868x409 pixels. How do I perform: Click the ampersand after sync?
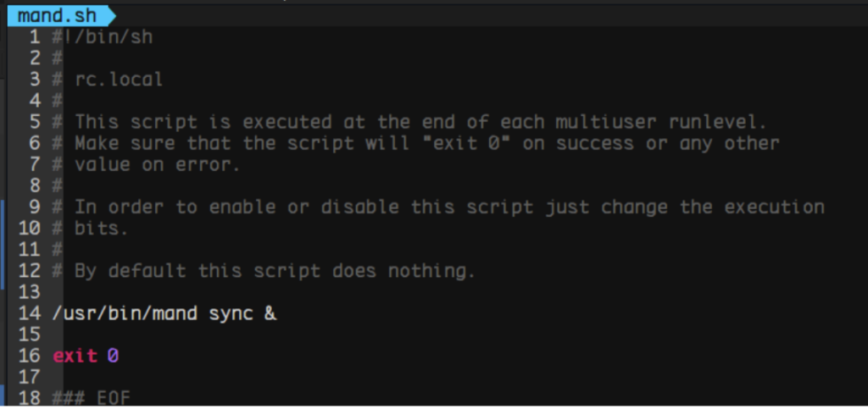pos(270,313)
